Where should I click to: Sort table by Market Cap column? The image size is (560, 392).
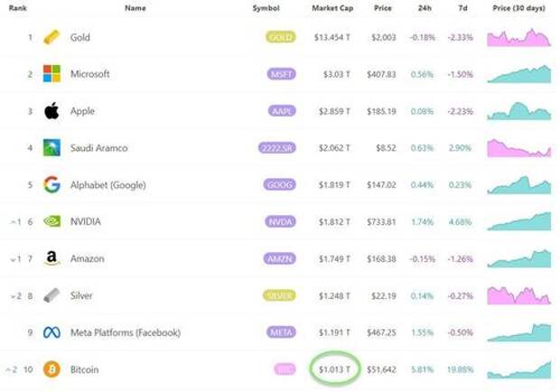click(331, 8)
